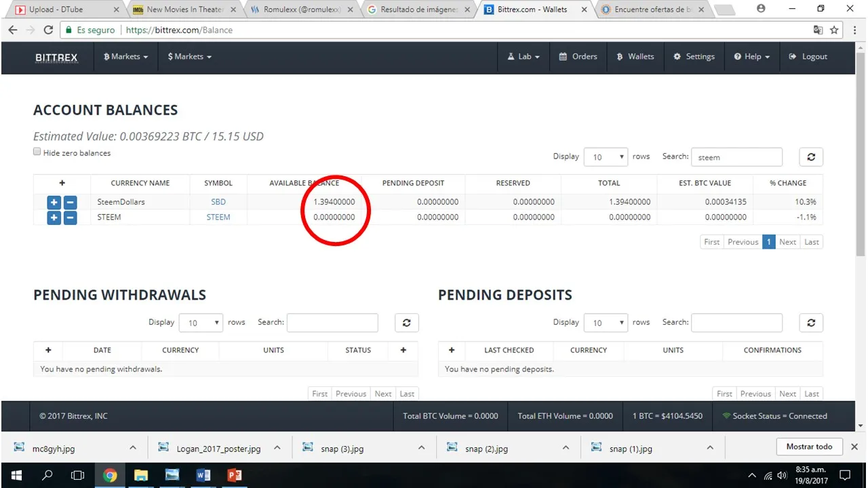Open the rows display dropdown for Pending Deposits

pyautogui.click(x=605, y=323)
